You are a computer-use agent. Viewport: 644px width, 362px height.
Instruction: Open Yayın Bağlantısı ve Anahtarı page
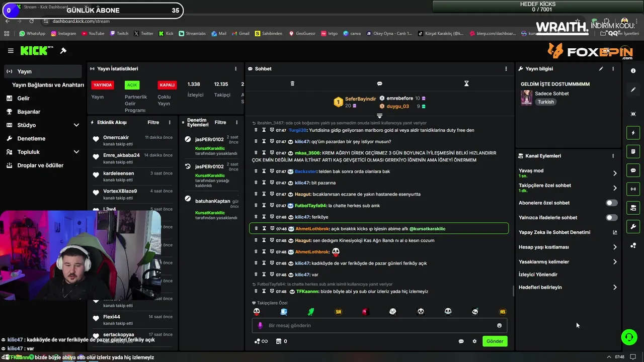pos(48,85)
